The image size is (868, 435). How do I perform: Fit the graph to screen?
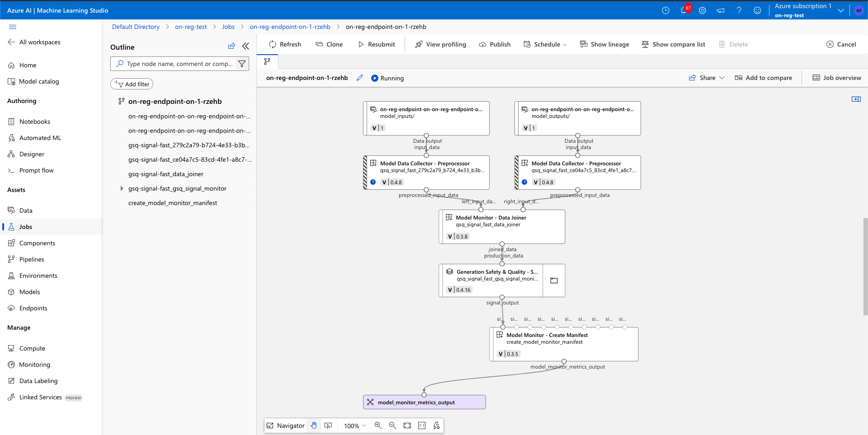pos(407,426)
